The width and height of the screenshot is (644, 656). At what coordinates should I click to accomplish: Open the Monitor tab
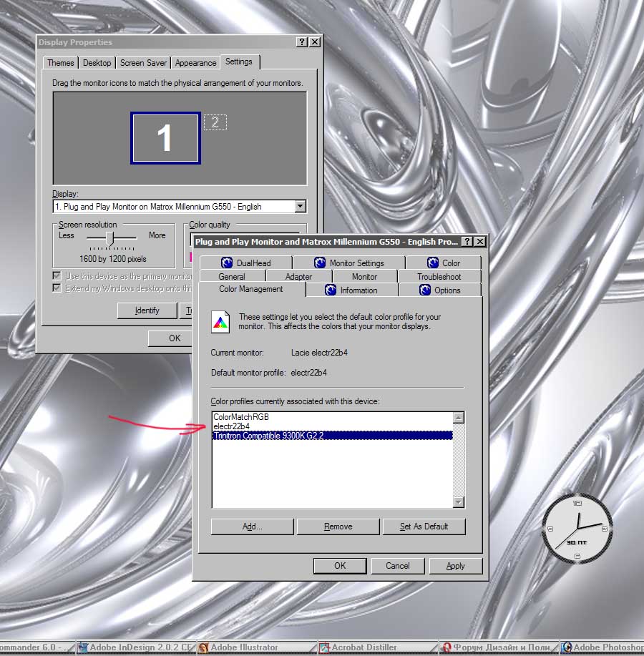pos(364,277)
